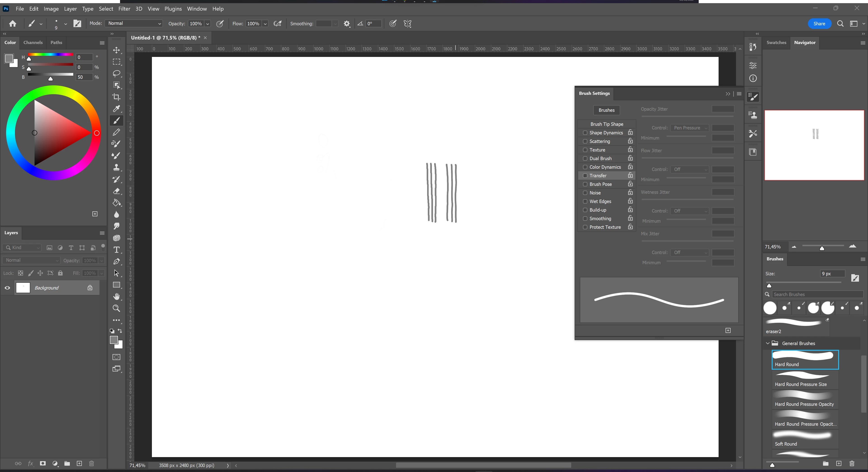The height and width of the screenshot is (472, 868).
Task: Click the Brightness slider handle
Action: pyautogui.click(x=51, y=79)
